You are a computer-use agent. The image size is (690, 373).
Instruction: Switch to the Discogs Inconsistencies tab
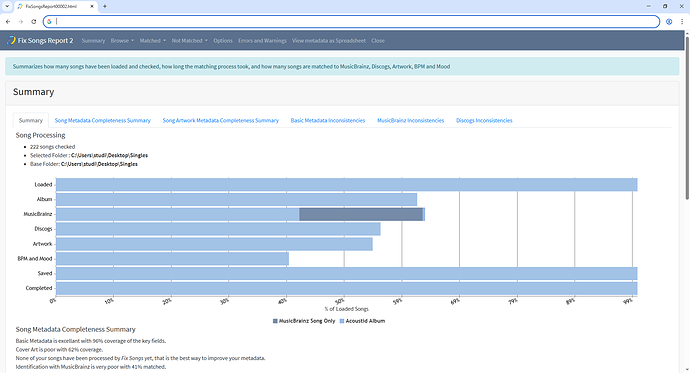pos(484,120)
